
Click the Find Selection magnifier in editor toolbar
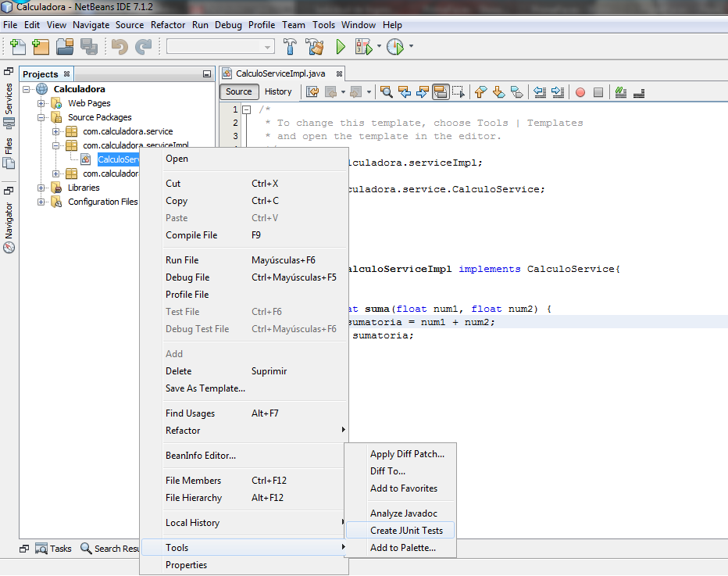click(387, 92)
